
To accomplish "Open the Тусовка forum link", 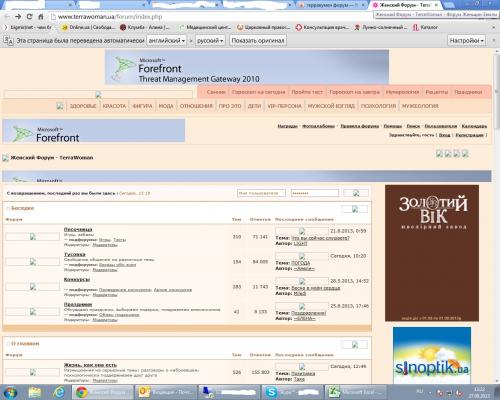I will click(x=75, y=254).
